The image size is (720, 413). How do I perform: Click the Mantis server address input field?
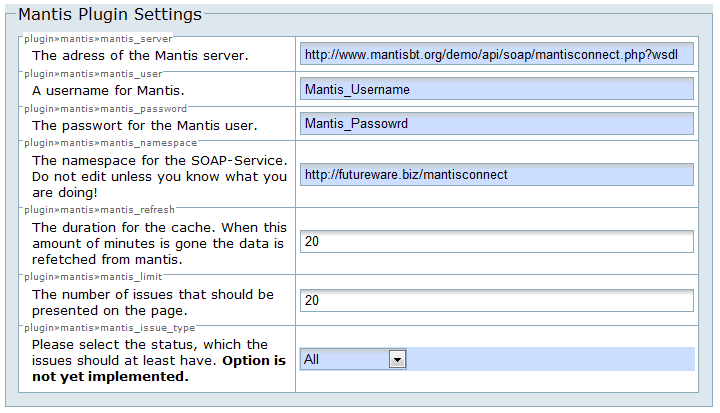pos(496,55)
